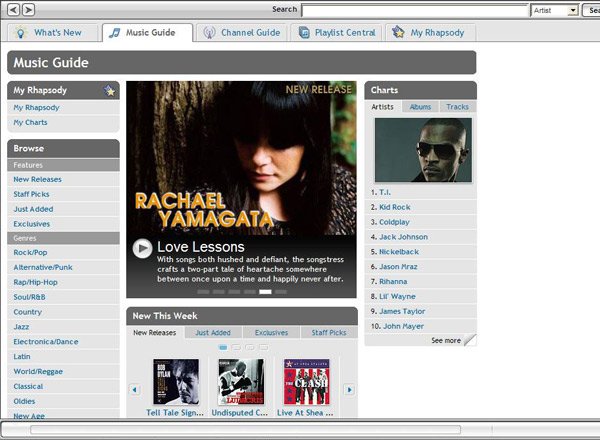Click the forward navigation arrow
600x440 pixels.
[28, 10]
